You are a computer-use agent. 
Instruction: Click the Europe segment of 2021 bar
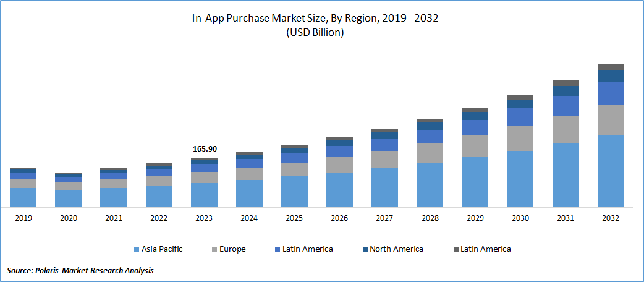pyautogui.click(x=113, y=184)
